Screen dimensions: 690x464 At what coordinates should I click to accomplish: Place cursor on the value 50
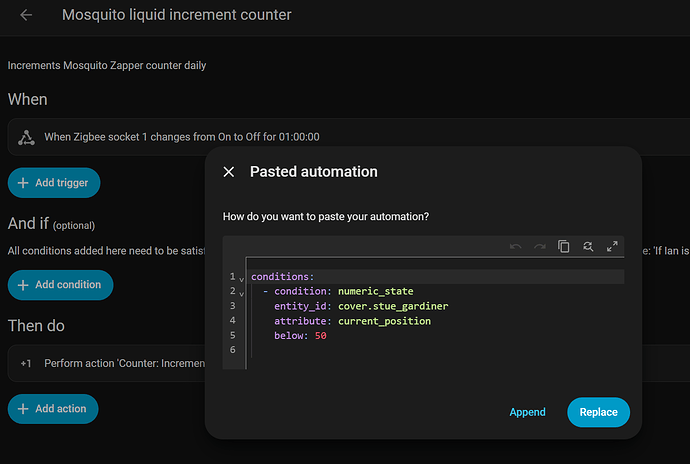[x=320, y=336]
